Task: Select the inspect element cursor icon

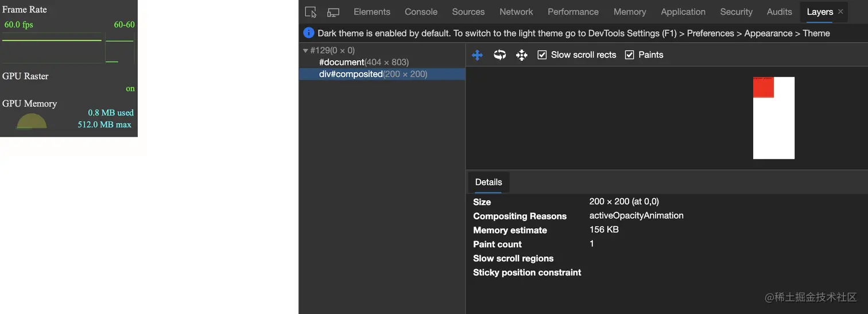Action: point(311,12)
